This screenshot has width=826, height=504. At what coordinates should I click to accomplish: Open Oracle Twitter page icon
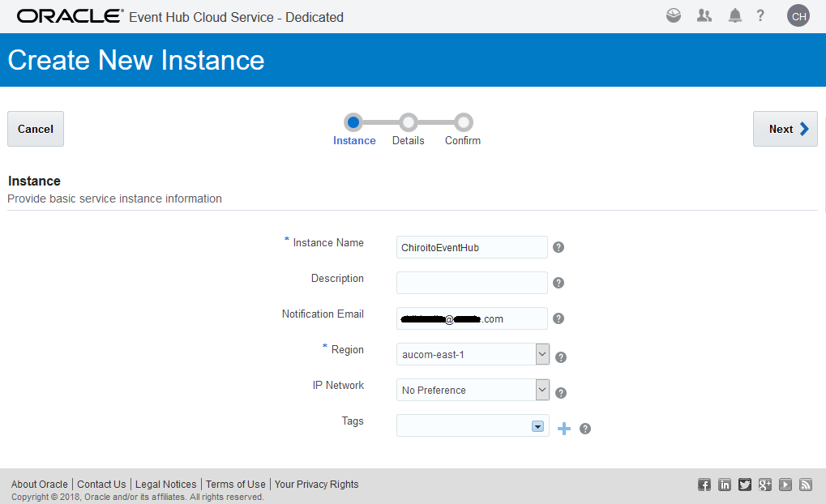(745, 485)
